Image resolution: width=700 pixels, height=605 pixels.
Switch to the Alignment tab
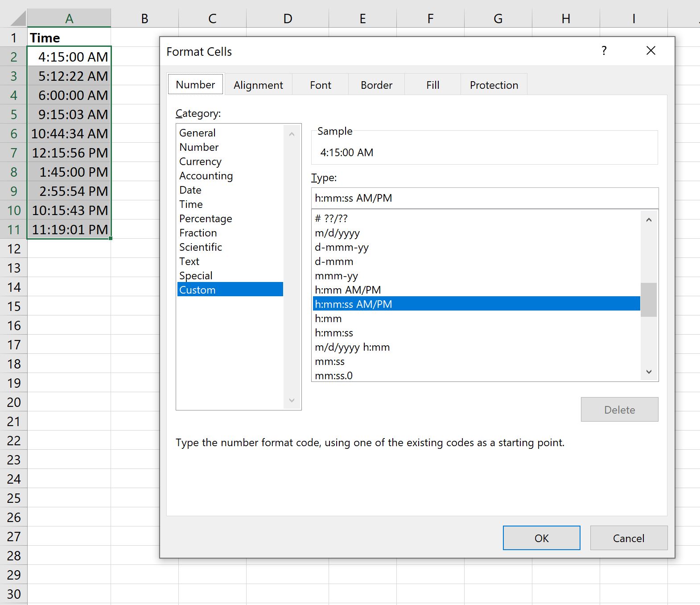tap(258, 85)
